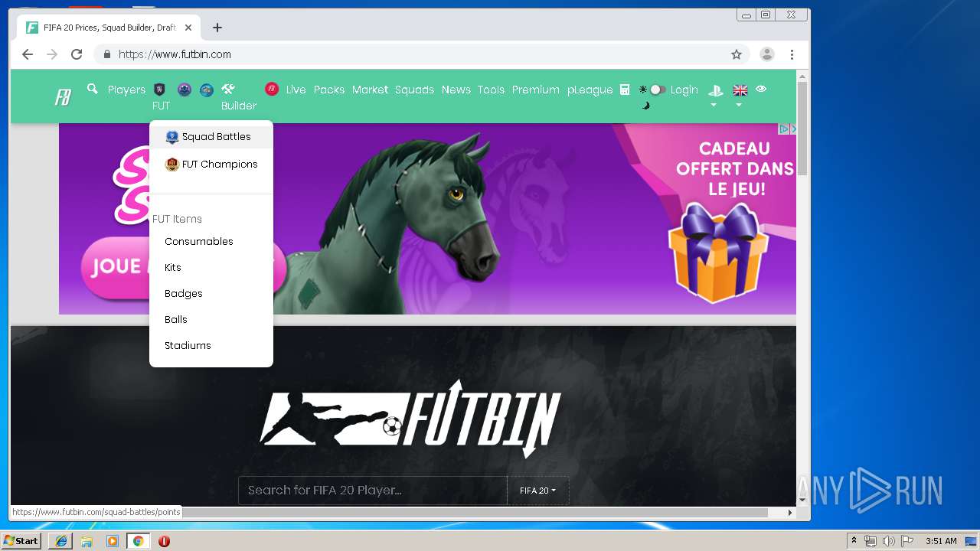The image size is (980, 551).
Task: Click the address bar URL
Action: tap(175, 54)
